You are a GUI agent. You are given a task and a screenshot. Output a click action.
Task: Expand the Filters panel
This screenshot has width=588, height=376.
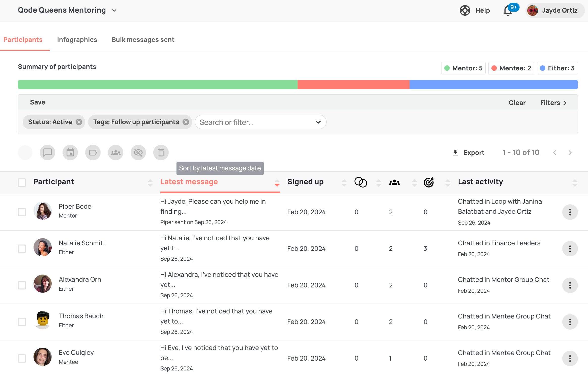pyautogui.click(x=553, y=103)
